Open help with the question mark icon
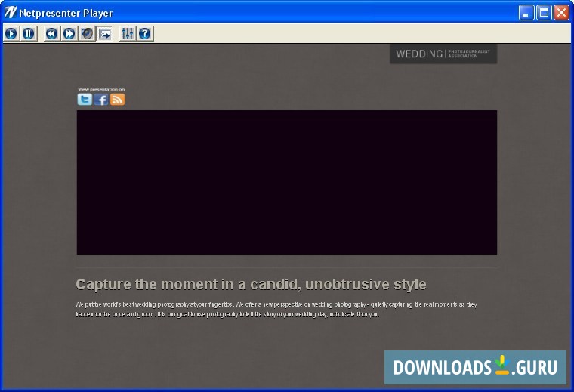 point(145,34)
